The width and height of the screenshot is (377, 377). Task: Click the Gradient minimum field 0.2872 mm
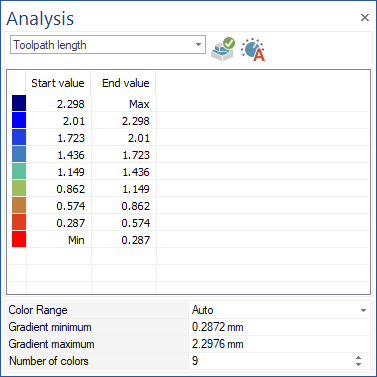click(x=279, y=327)
